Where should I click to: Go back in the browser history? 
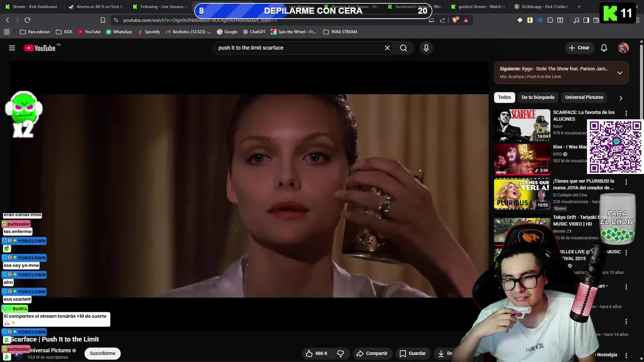(x=7, y=20)
